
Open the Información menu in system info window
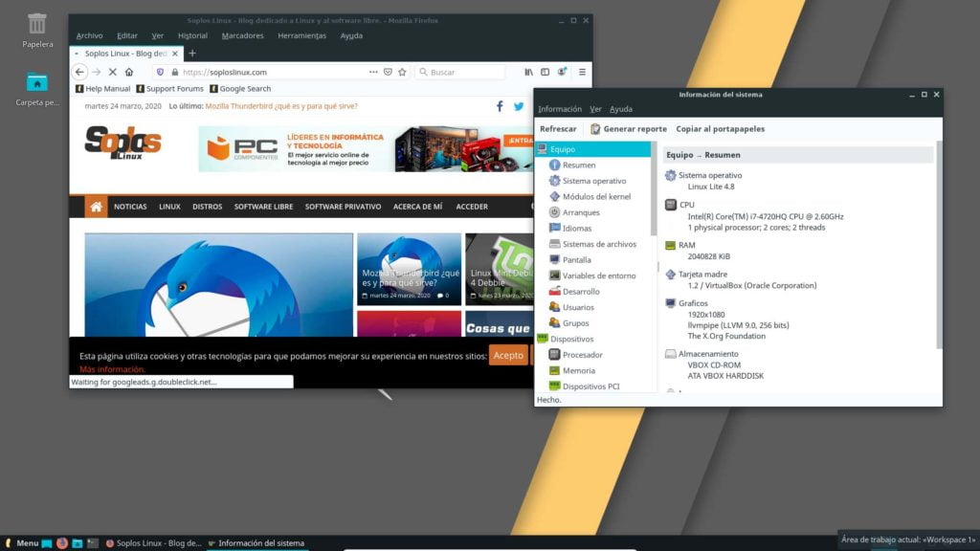(560, 109)
